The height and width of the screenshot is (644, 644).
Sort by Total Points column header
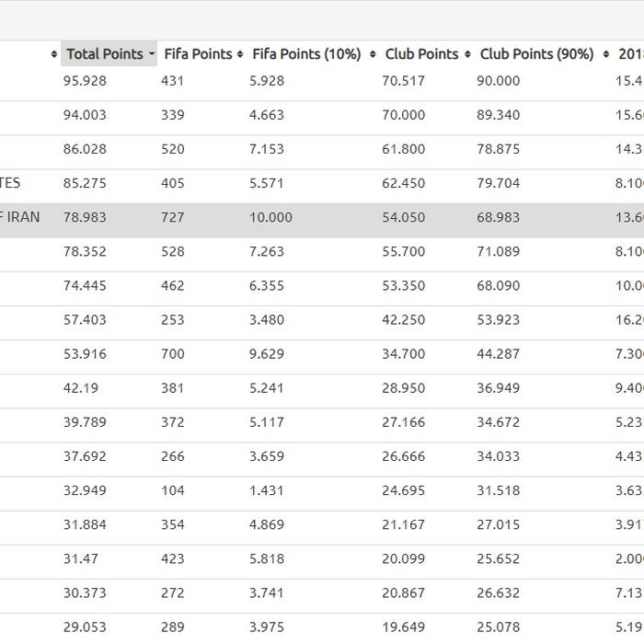[x=105, y=53]
